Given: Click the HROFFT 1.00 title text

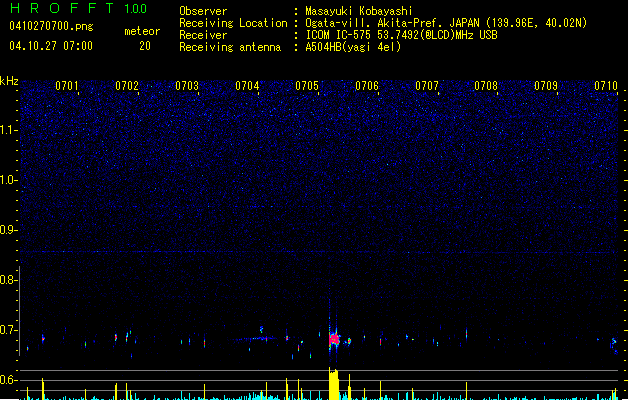Looking at the screenshot, I should pos(79,8).
